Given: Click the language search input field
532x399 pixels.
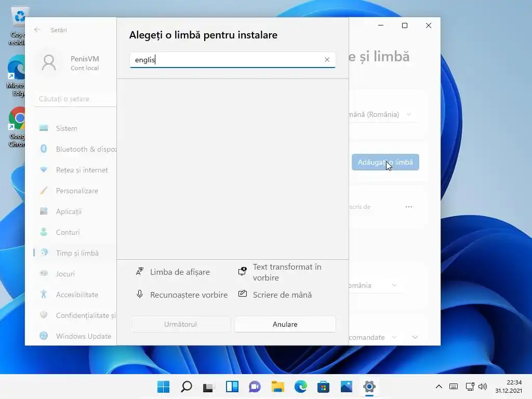Looking at the screenshot, I should pos(232,60).
